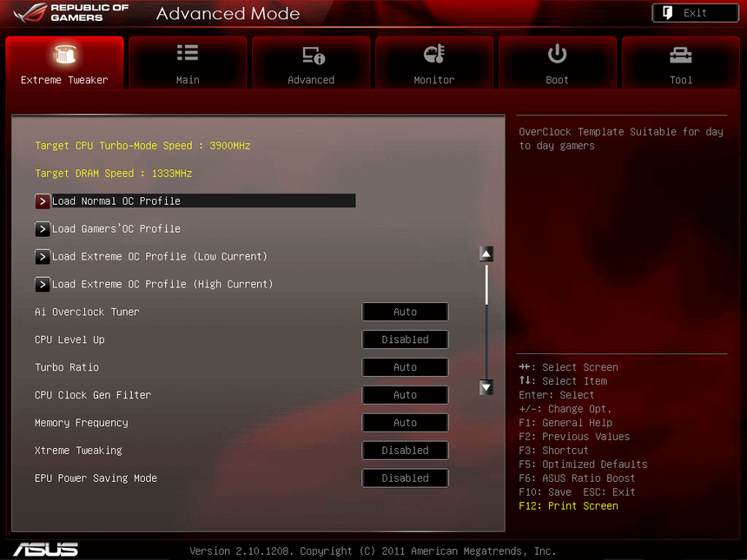Enable Xtreme Tweaking

pyautogui.click(x=405, y=450)
